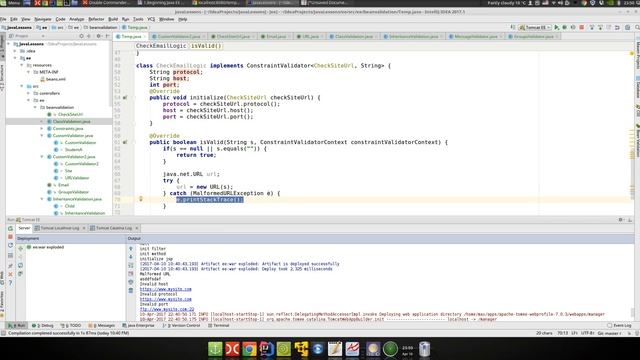
Task: Select beans.xml in the project tree
Action: 53,79
